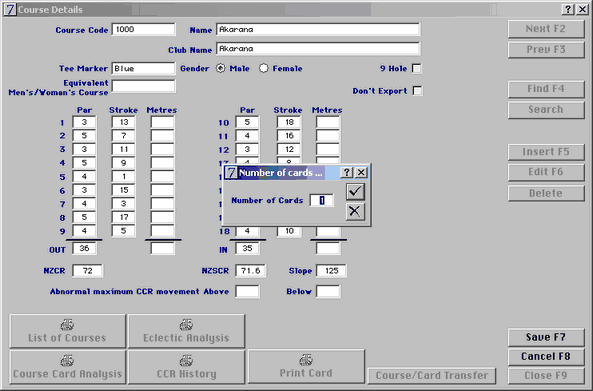
Task: Select the Female gender radio button
Action: [264, 68]
